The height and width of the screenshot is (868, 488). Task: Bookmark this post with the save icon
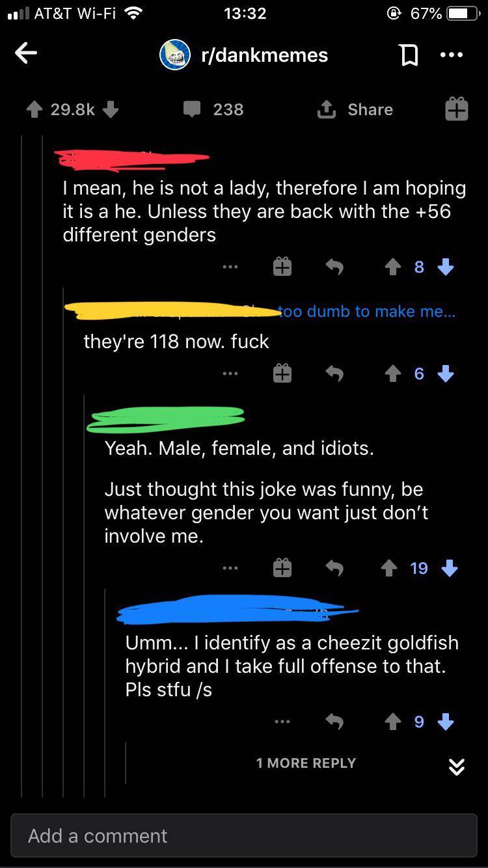point(409,55)
